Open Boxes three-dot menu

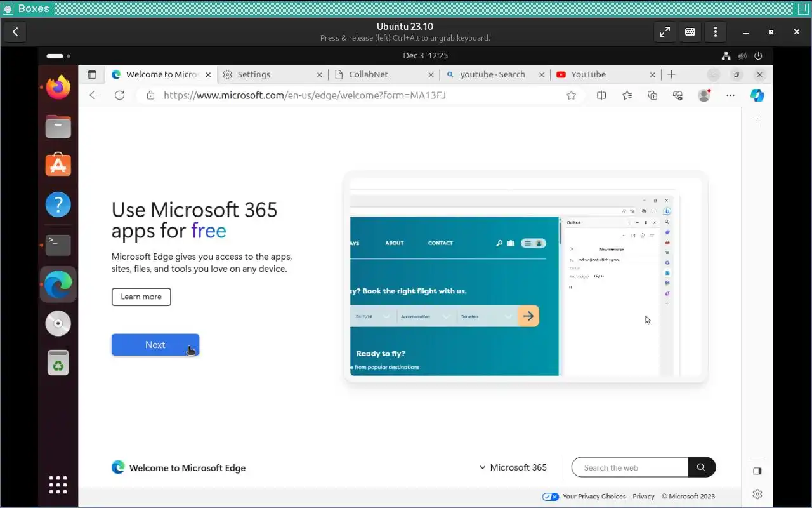click(x=716, y=32)
